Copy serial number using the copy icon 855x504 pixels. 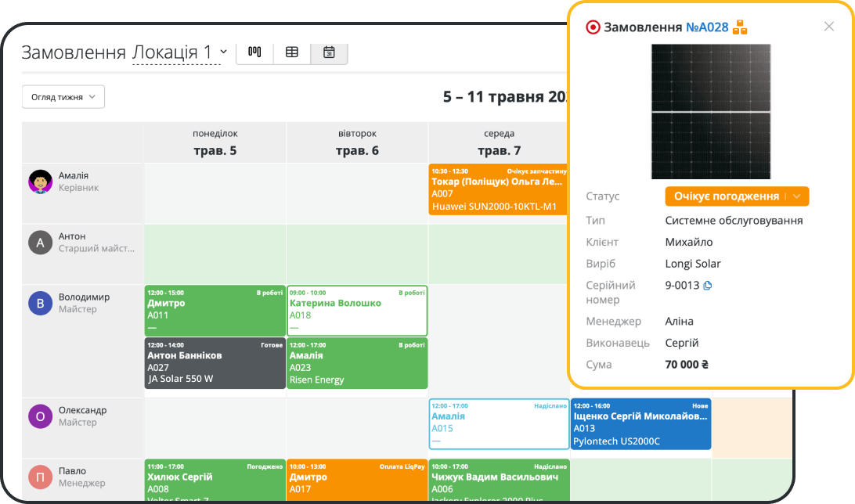709,286
